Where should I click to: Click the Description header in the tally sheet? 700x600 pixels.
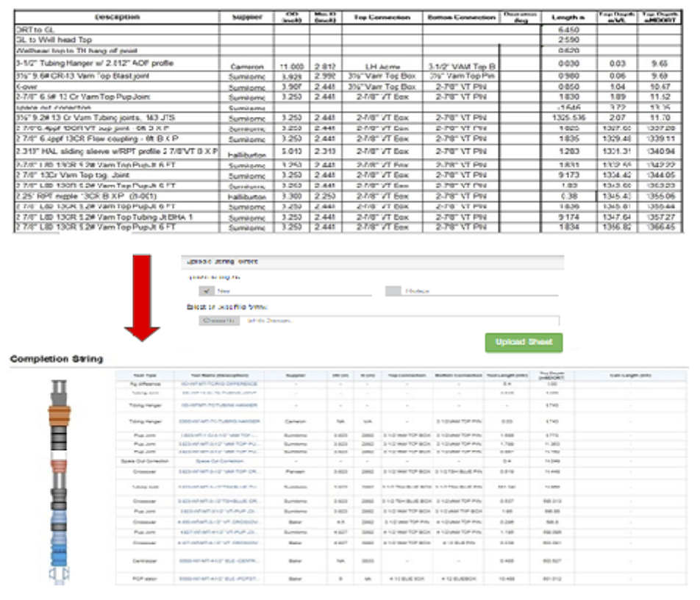click(117, 17)
